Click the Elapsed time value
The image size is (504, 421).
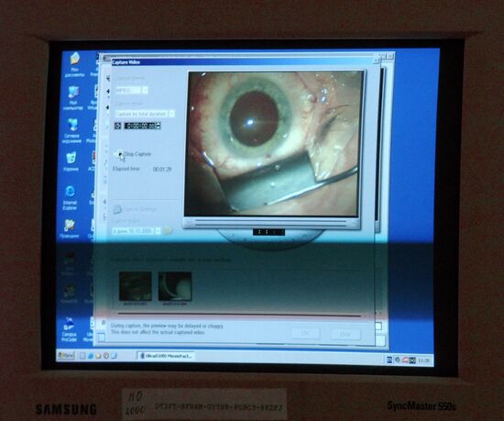(x=162, y=169)
